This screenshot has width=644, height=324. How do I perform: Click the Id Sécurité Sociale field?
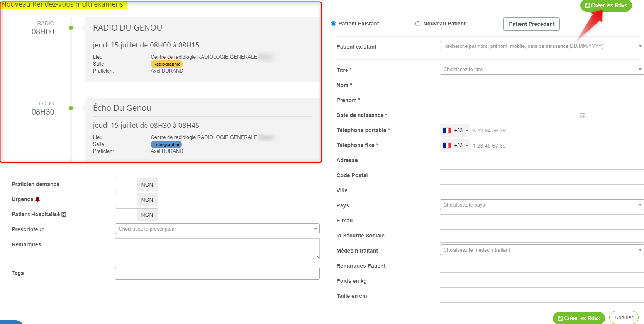point(542,236)
